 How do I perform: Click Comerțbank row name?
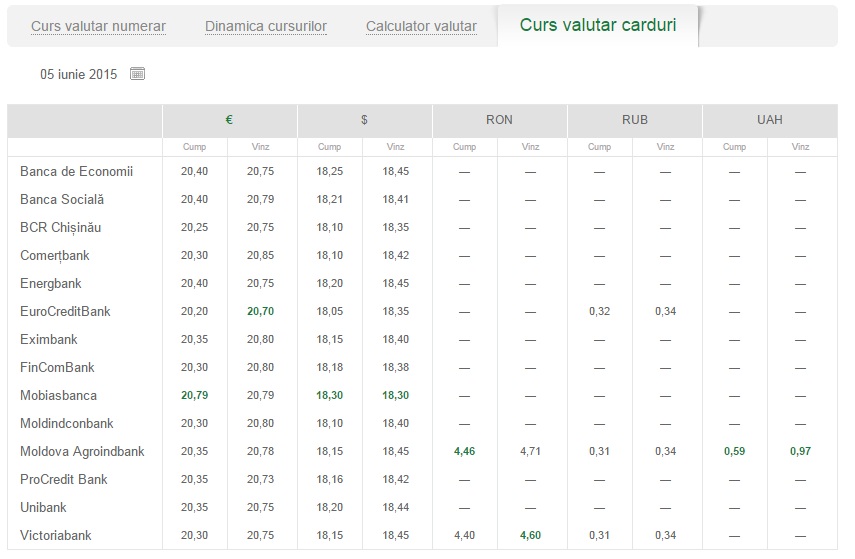pyautogui.click(x=55, y=256)
